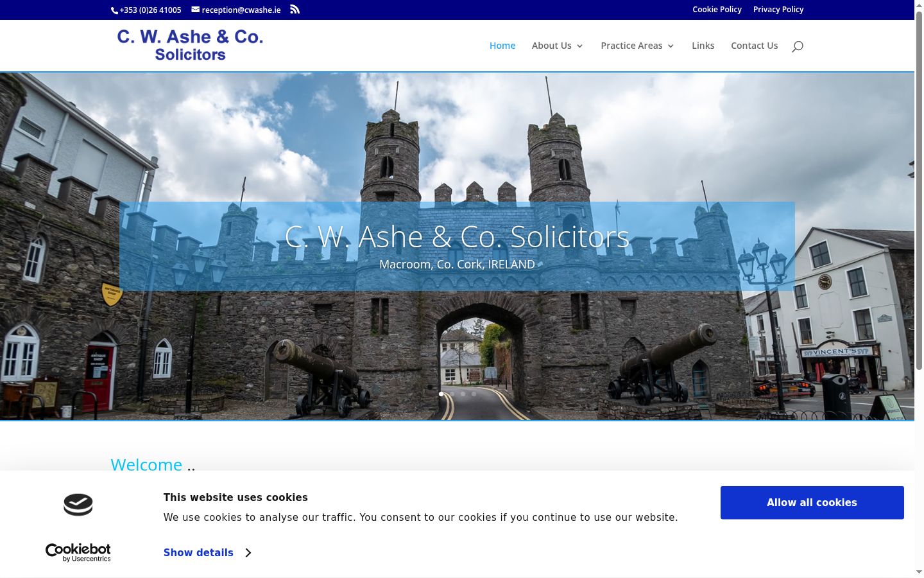Image resolution: width=924 pixels, height=578 pixels.
Task: Click the +353 (0)26 41005 phone number
Action: click(150, 10)
